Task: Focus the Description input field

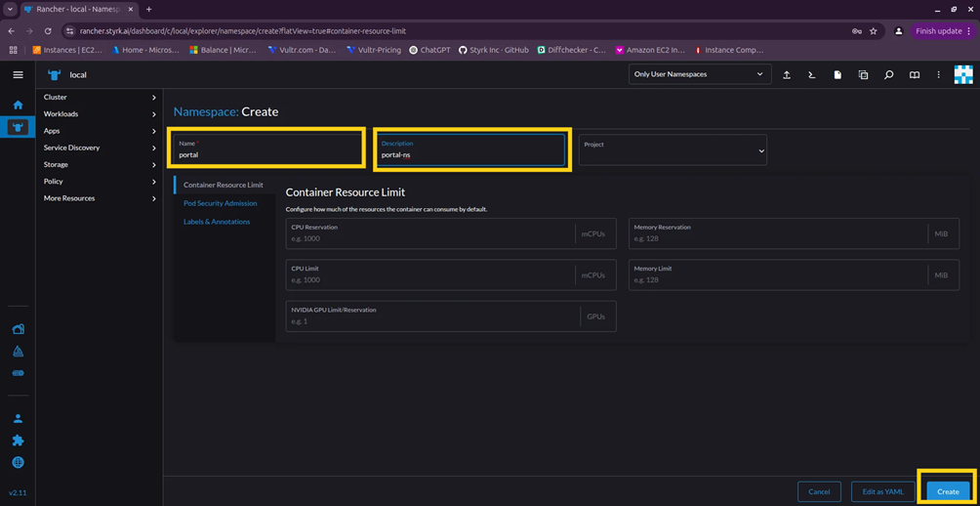Action: coord(470,149)
